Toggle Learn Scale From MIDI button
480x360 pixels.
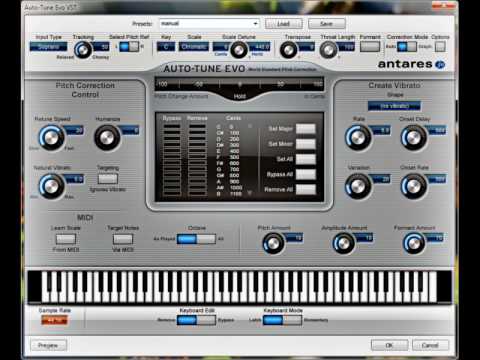tap(66, 239)
